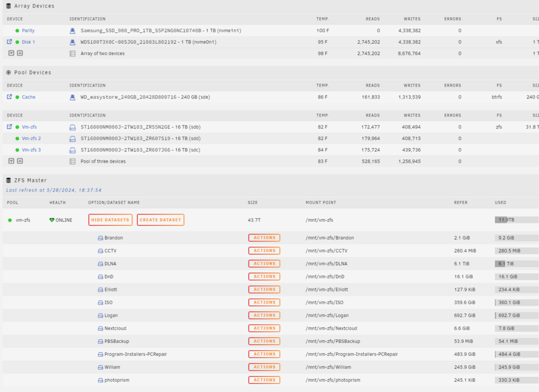This screenshot has height=392, width=539.
Task: Click green status indicator for vm-zfs pool
Action: point(10,220)
